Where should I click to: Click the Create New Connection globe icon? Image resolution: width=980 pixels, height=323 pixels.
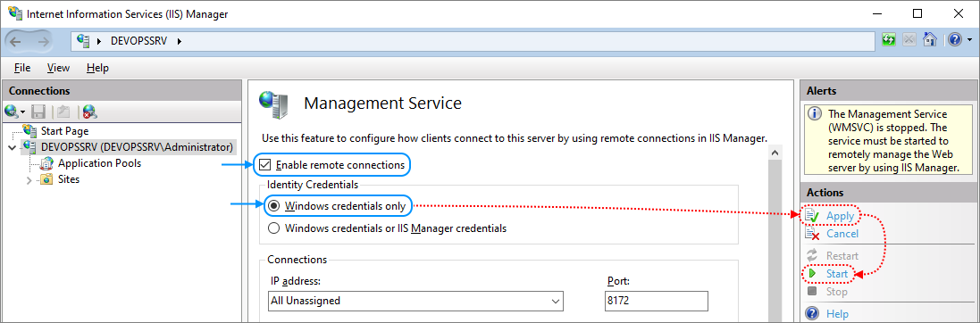pyautogui.click(x=12, y=112)
